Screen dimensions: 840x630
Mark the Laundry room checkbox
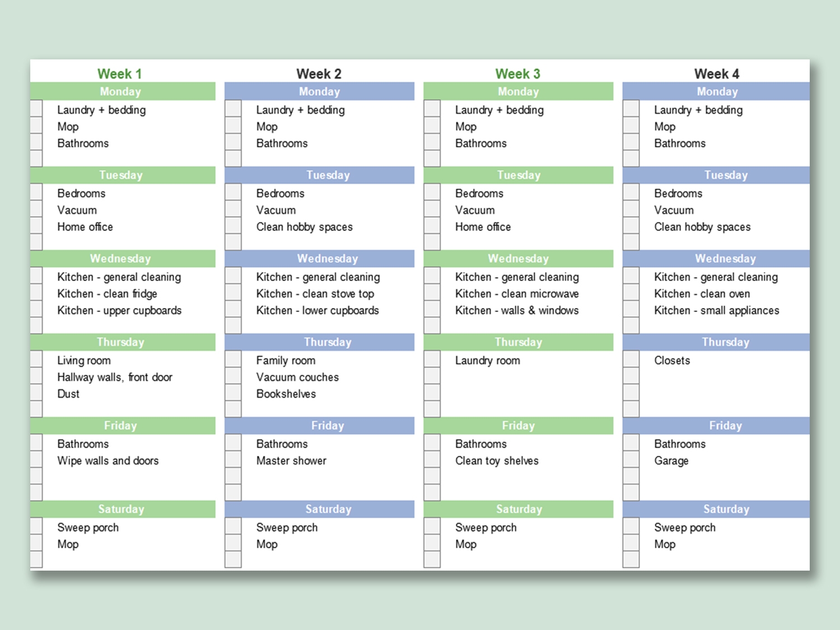pyautogui.click(x=432, y=360)
